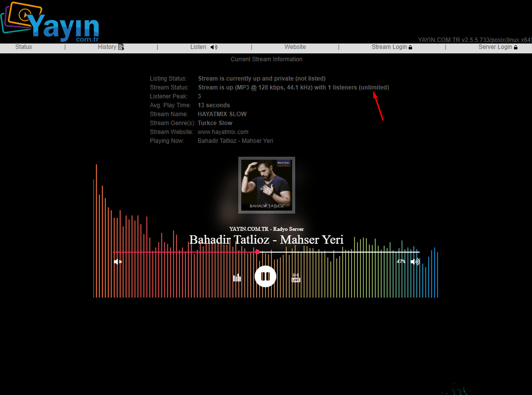Click the large 'Bahadir Tatlioz - Mahser Yeri' title

[x=266, y=240]
